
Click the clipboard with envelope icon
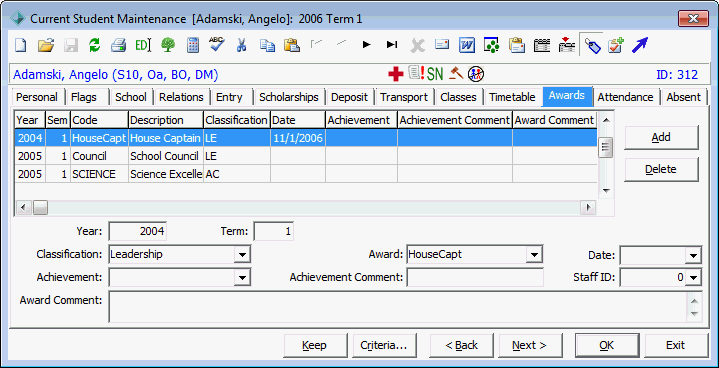coord(517,45)
